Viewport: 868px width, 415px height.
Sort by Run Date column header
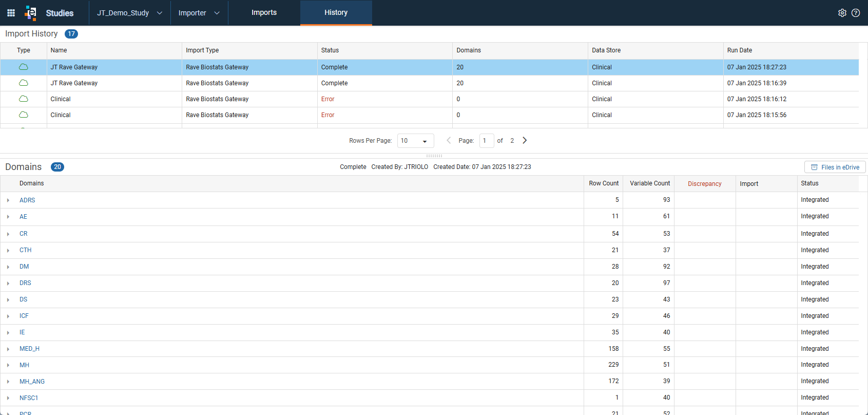[790, 50]
